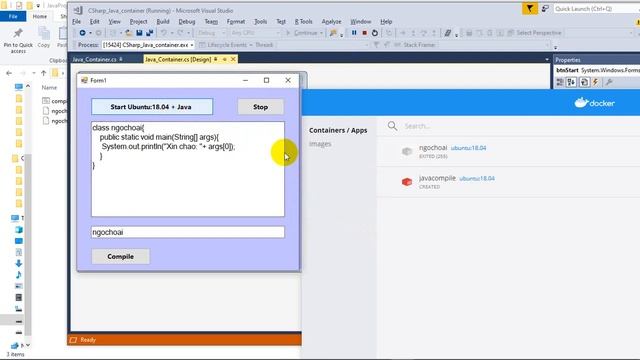This screenshot has width=640, height=360.
Task: Click ubuntu:18.04 link beside javacompile container
Action: 477,178
